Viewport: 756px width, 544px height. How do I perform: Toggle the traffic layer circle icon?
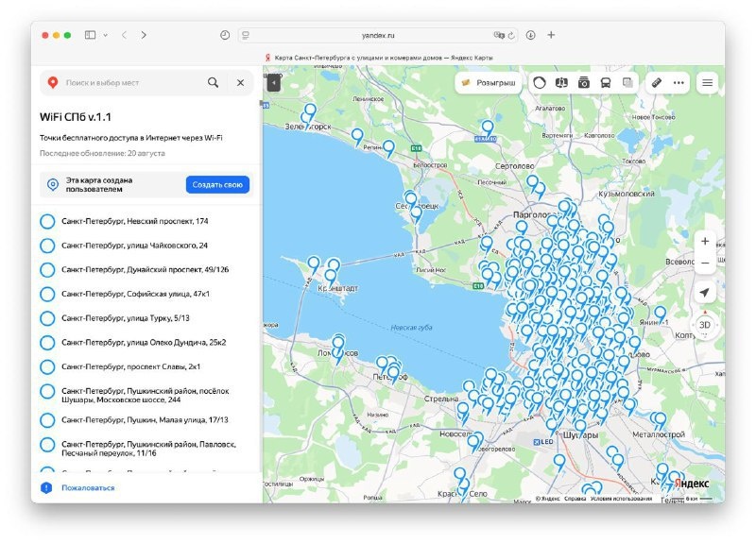540,83
